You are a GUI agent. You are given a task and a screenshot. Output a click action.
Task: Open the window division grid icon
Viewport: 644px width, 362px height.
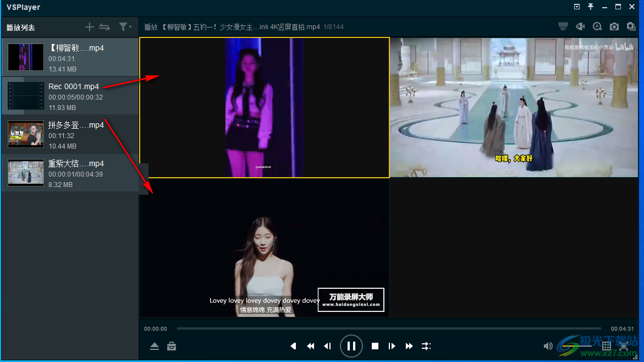coord(607,346)
